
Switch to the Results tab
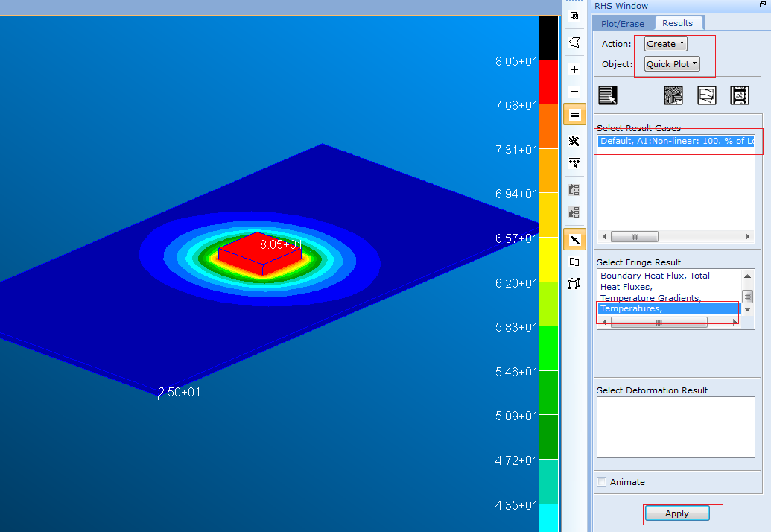point(677,23)
